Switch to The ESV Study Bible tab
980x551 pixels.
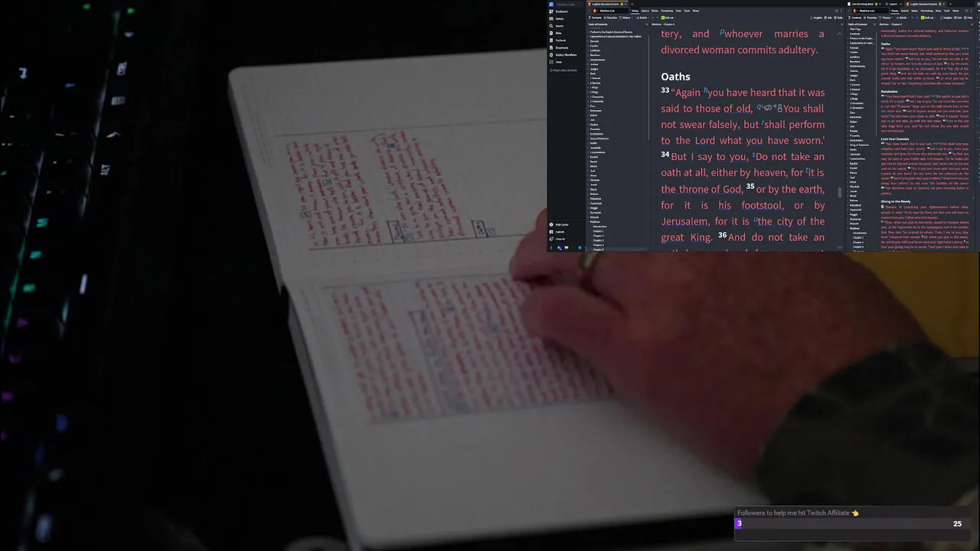pyautogui.click(x=863, y=4)
